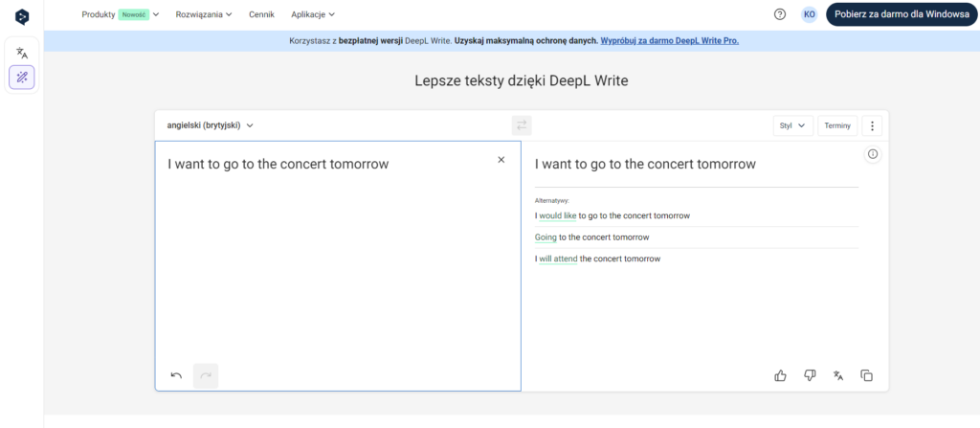Open the three-dot more options menu
Viewport: 980px width, 428px height.
click(x=872, y=125)
